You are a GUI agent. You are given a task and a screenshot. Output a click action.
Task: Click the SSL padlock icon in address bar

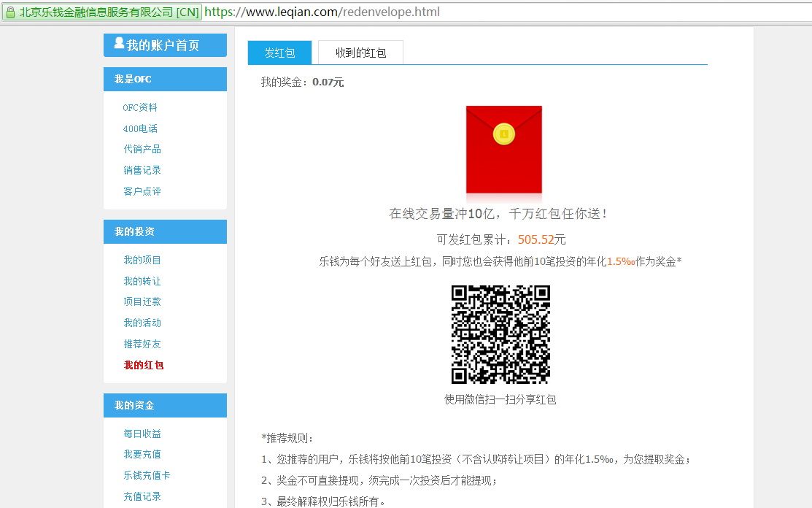(x=10, y=12)
